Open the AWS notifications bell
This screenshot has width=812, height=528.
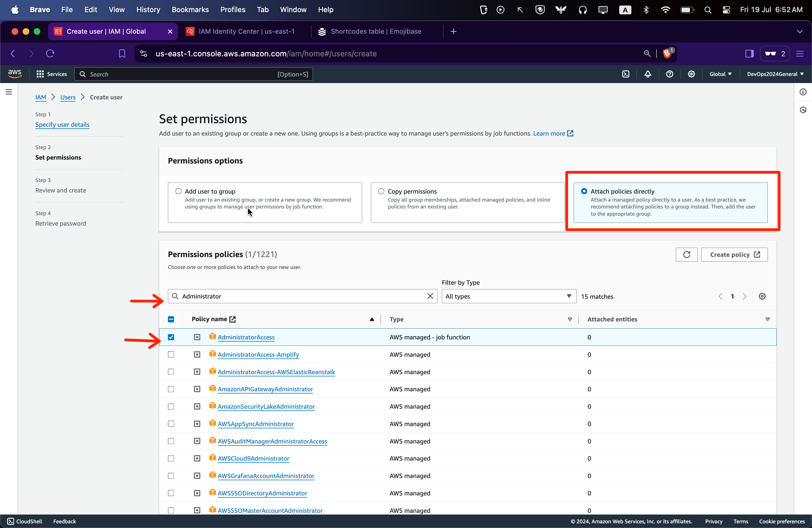648,74
